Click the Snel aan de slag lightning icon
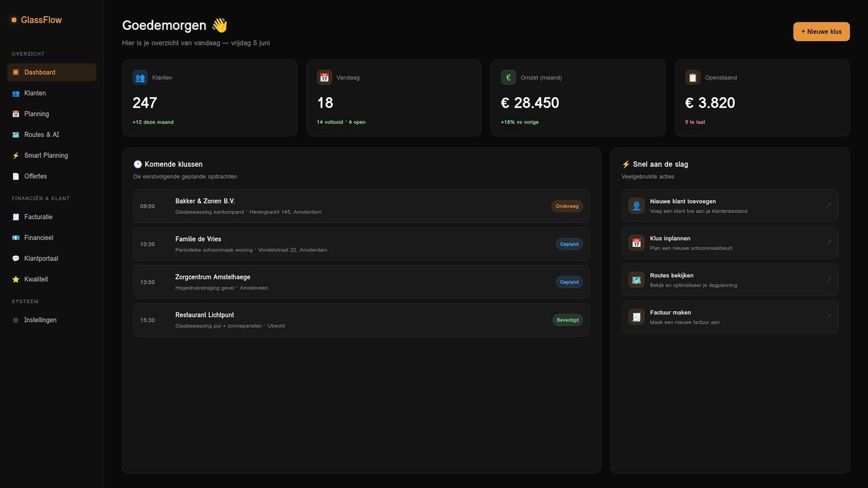Screen dimensions: 868x488 (x=626, y=164)
